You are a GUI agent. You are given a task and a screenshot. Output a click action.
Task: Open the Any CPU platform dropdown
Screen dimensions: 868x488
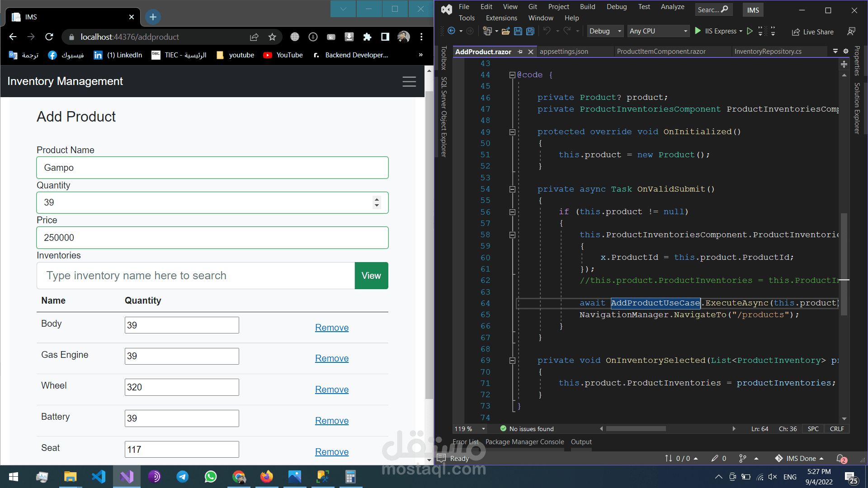click(660, 31)
